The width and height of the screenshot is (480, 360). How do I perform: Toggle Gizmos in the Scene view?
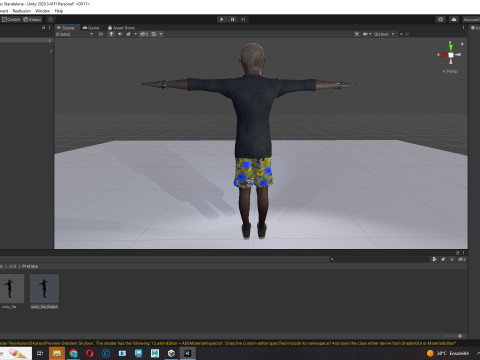point(381,34)
